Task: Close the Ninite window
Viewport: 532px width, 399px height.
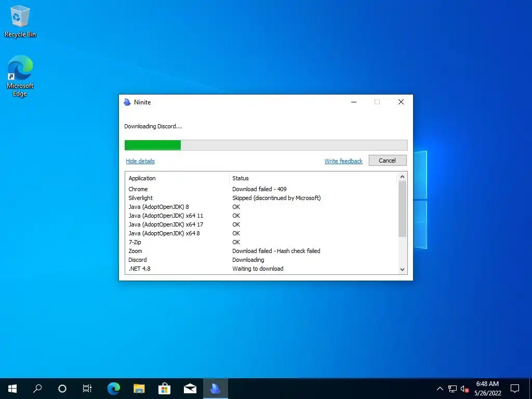Action: pyautogui.click(x=401, y=102)
